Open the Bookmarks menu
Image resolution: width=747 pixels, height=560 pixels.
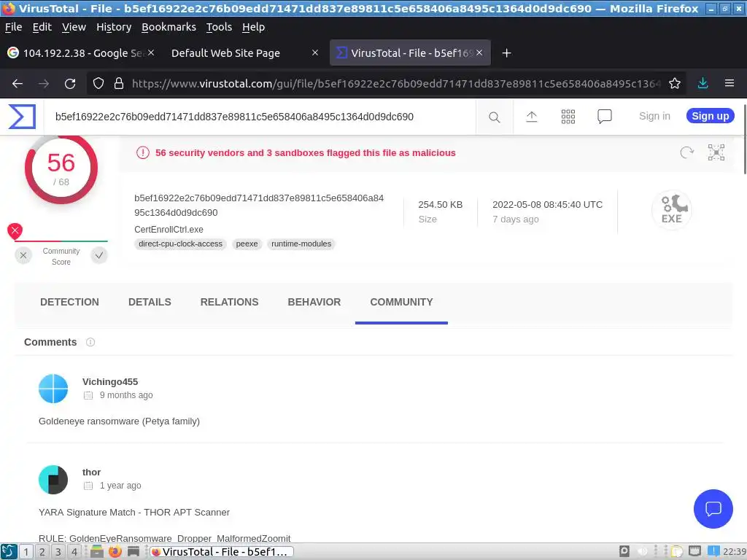[x=169, y=27]
